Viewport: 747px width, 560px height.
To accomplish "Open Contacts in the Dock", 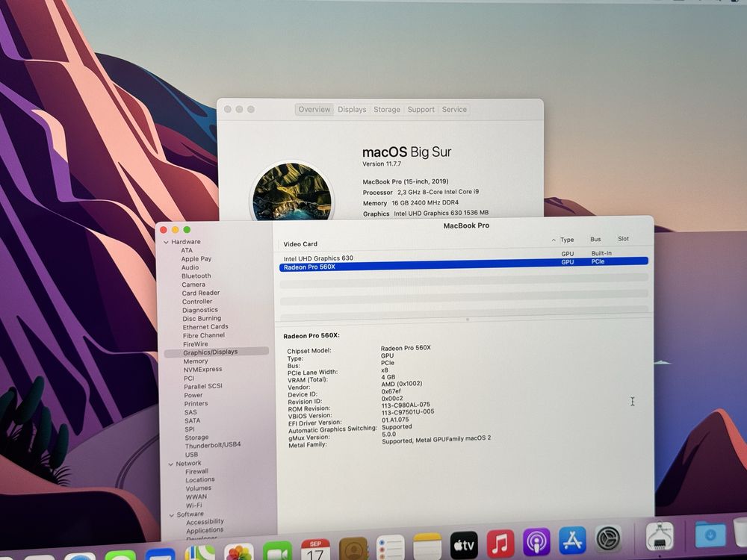I will (x=353, y=549).
